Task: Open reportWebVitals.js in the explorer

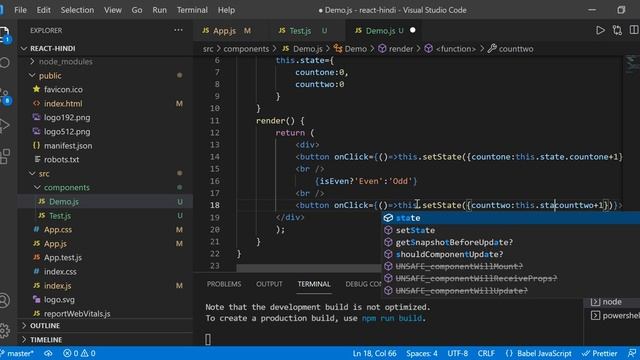Action: click(x=106, y=313)
